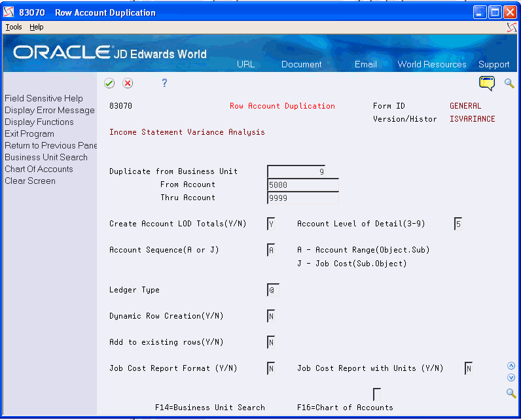Click the scroll up arrow icon
521x420 pixels.
pyautogui.click(x=511, y=366)
